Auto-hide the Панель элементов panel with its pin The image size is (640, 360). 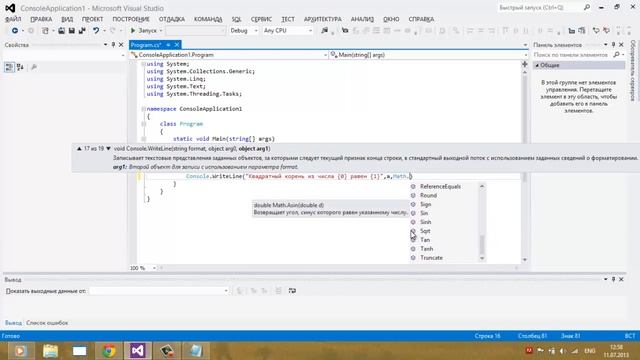613,45
